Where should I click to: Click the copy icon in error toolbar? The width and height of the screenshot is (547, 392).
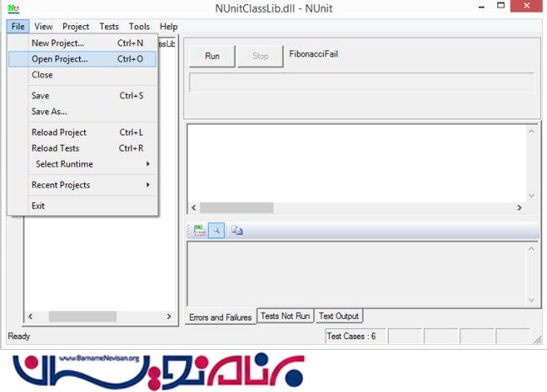(236, 230)
